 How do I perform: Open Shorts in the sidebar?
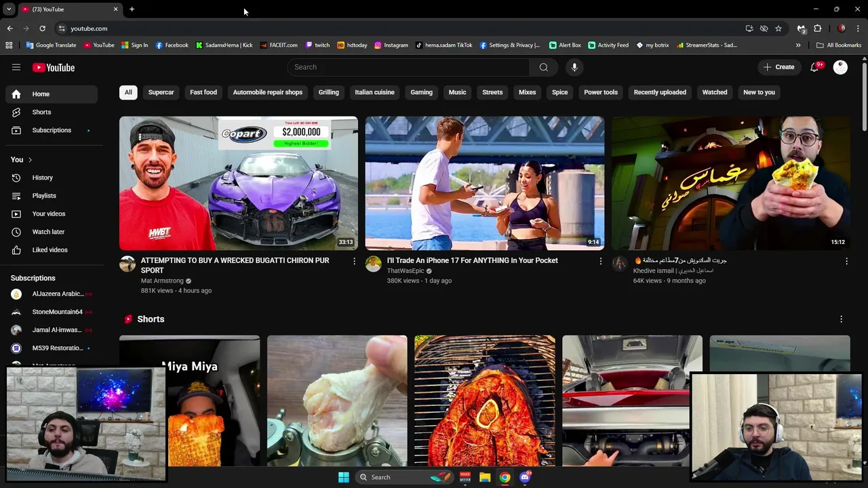coord(52,112)
